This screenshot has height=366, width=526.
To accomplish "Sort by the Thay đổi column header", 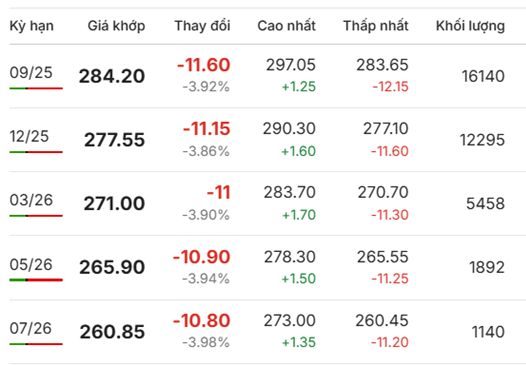I will (x=202, y=26).
